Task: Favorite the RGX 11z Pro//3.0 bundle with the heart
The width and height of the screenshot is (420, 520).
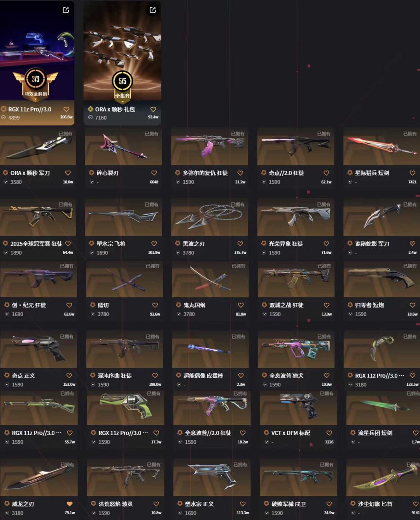Action: click(x=66, y=109)
